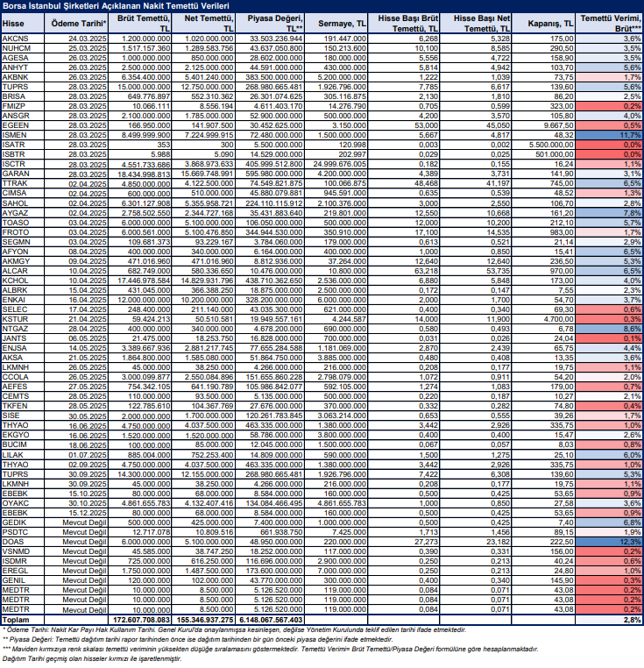
Task: Select the GARAN ticker cell
Action: [x=23, y=174]
